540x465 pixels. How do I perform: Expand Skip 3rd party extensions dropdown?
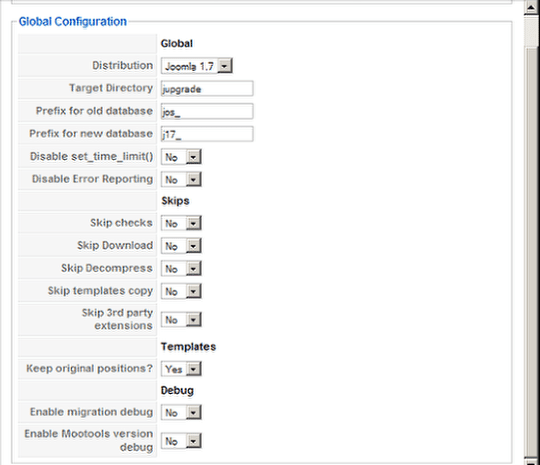[181, 320]
